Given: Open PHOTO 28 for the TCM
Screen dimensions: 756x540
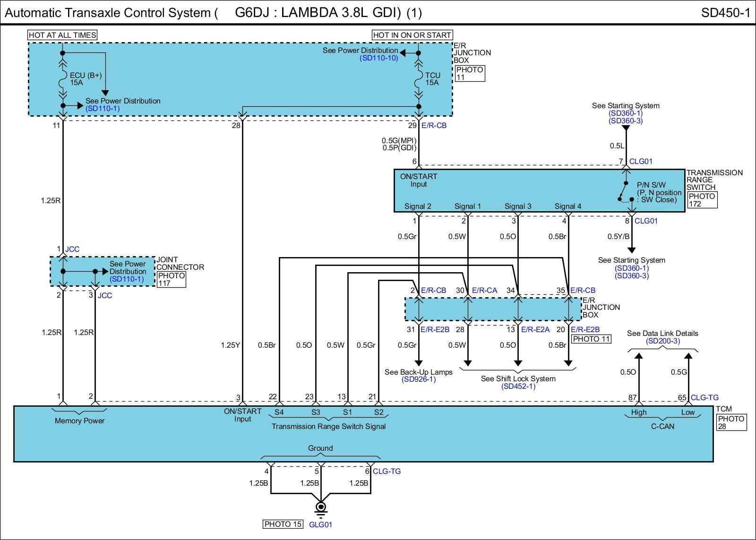Looking at the screenshot, I should click(731, 422).
